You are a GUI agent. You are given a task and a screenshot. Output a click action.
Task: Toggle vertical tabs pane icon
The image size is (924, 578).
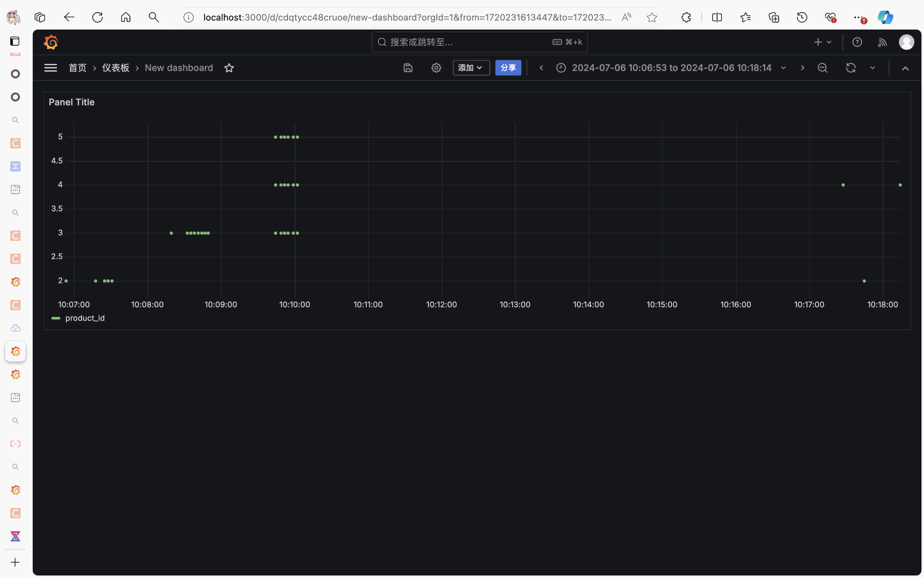point(15,41)
